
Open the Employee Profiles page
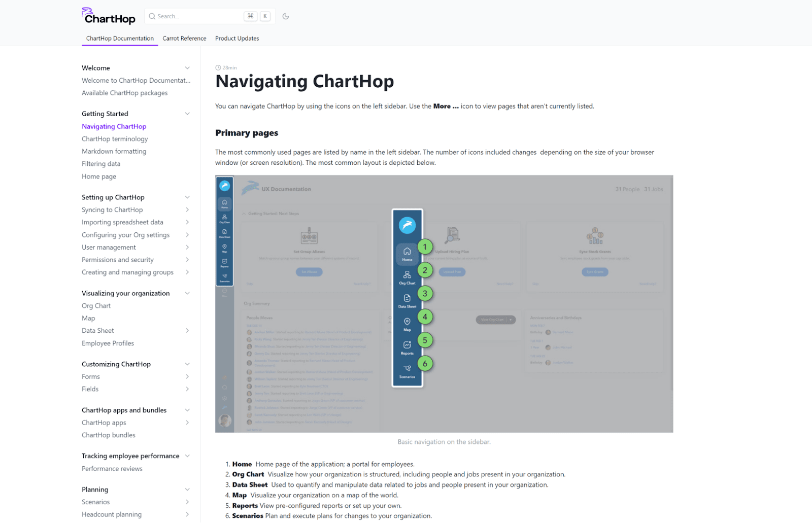click(108, 343)
